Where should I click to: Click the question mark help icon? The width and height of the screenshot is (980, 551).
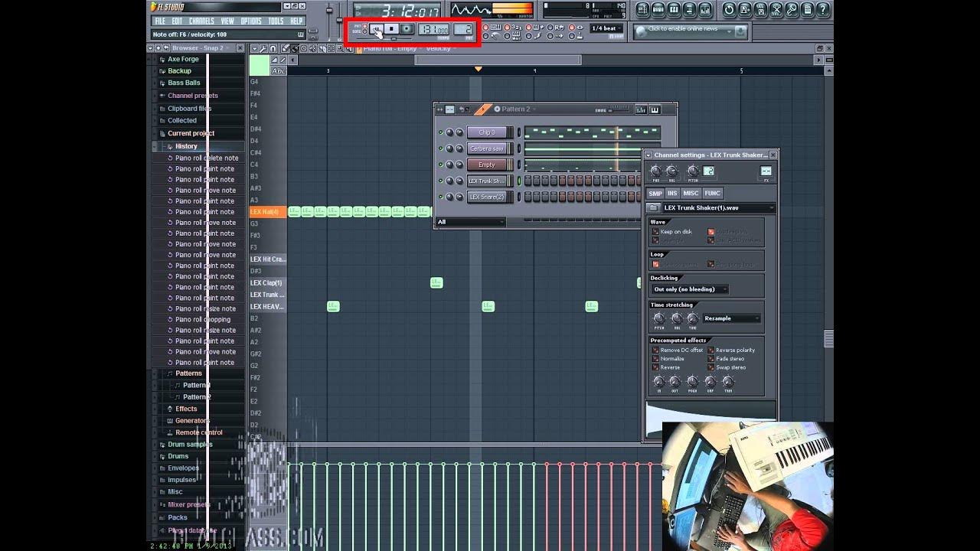[x=823, y=10]
